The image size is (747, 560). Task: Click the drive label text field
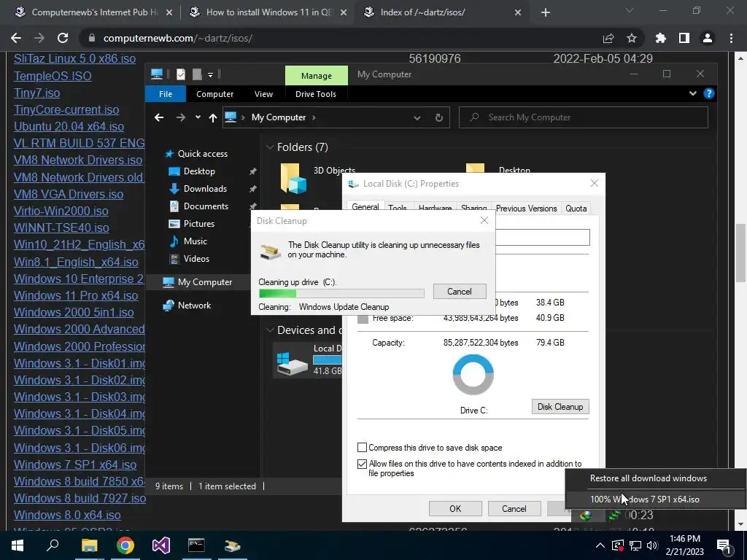coord(542,237)
